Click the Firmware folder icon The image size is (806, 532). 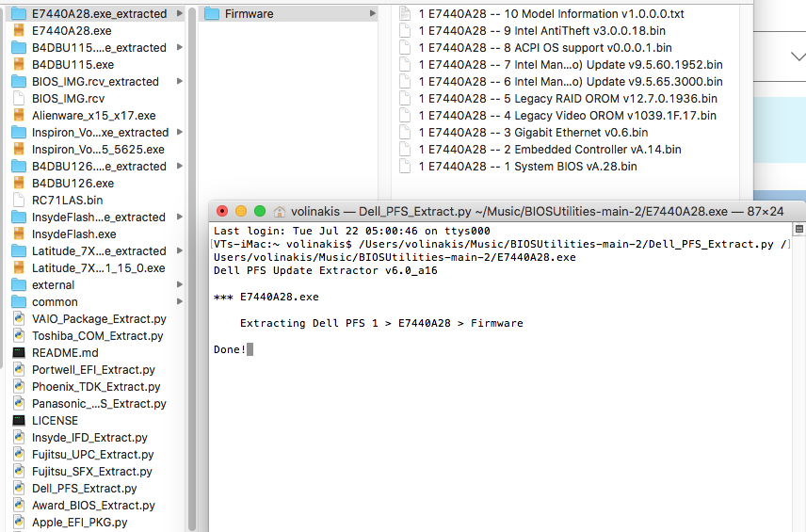click(212, 14)
